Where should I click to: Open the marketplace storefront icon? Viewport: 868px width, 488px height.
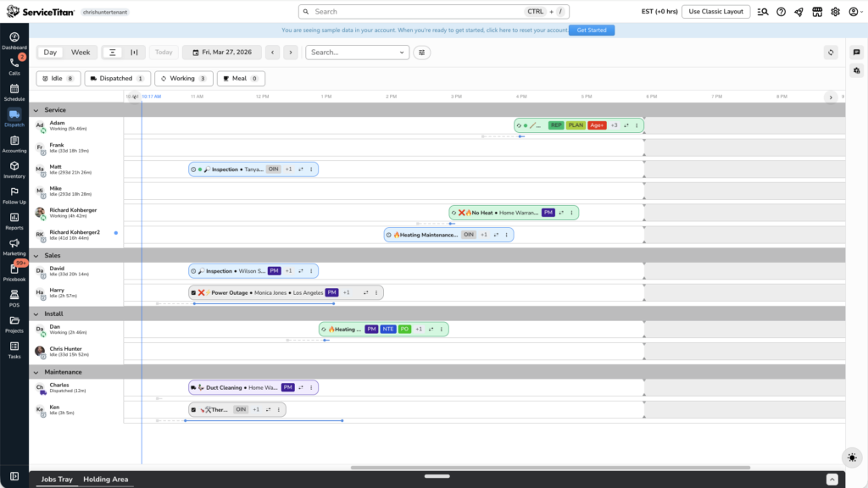(x=817, y=12)
